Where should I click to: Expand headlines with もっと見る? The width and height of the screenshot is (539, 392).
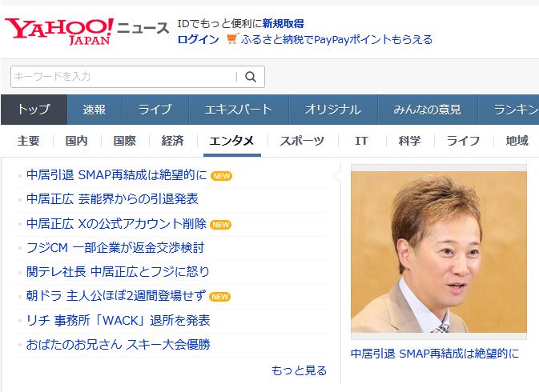(x=299, y=370)
